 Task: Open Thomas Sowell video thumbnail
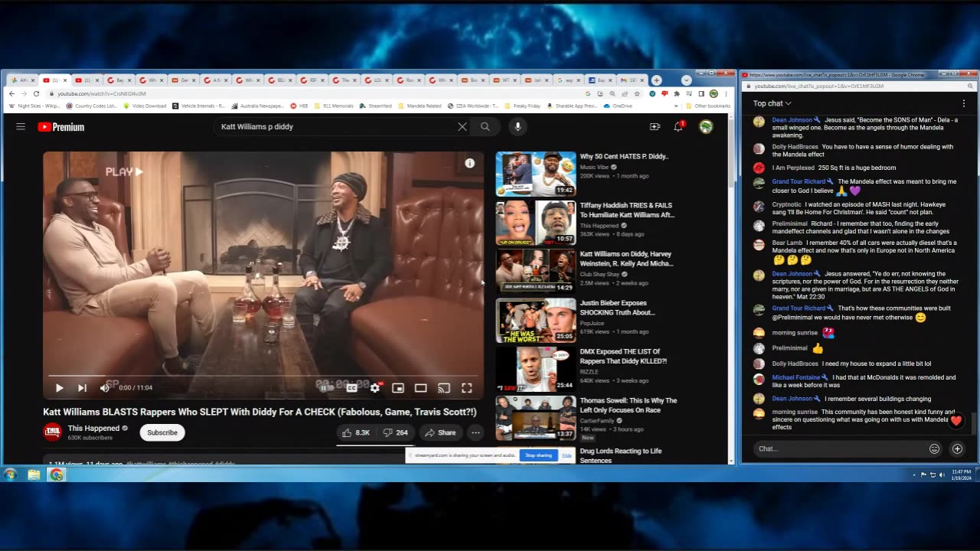pos(536,418)
